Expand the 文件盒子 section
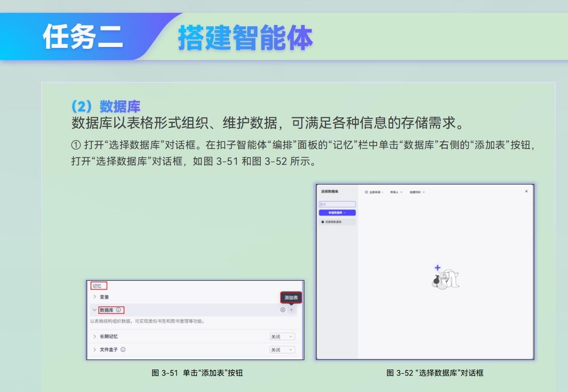Viewport: 568px width, 392px height. click(x=94, y=350)
